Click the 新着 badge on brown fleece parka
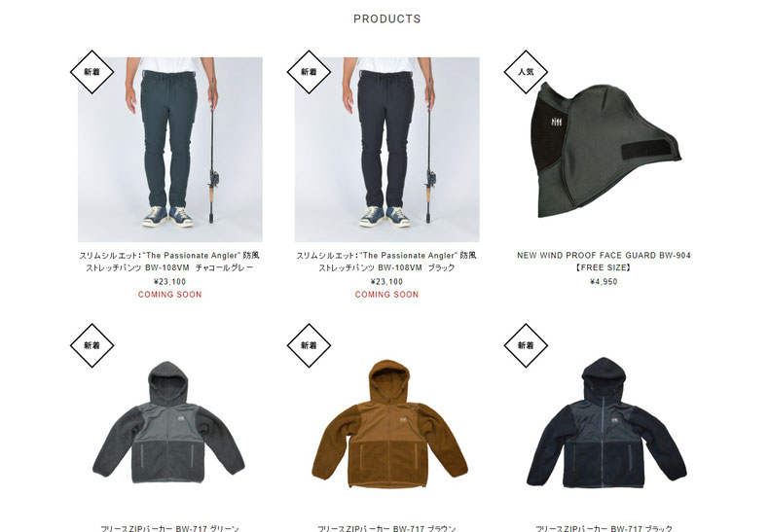 (x=309, y=345)
